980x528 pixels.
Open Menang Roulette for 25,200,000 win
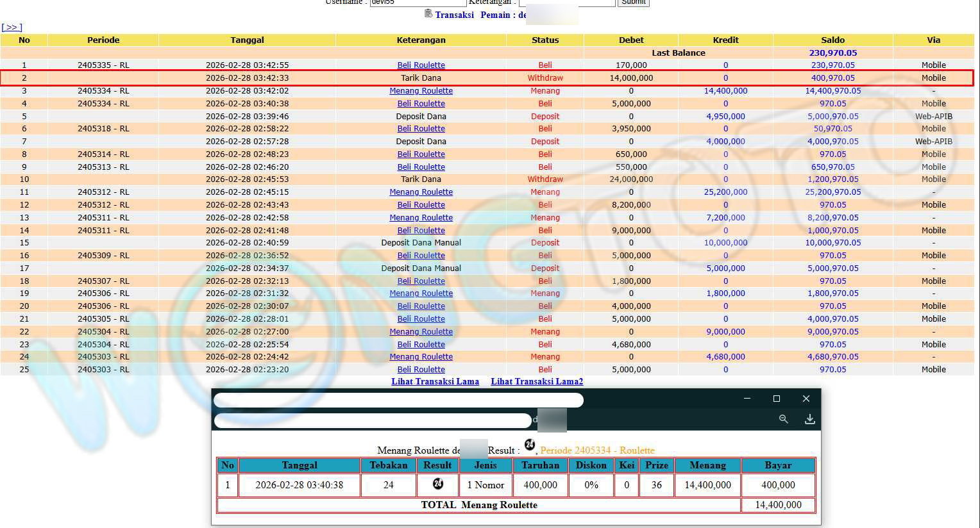point(421,192)
